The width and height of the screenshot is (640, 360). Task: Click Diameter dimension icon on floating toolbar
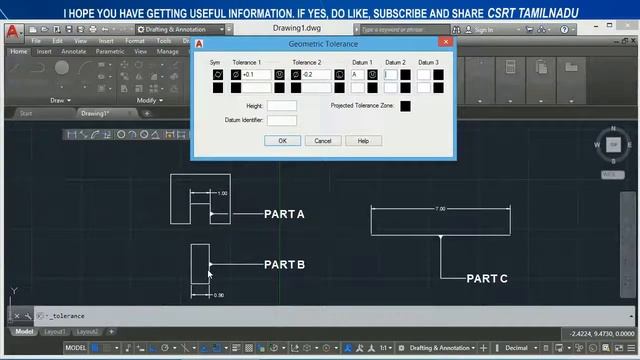144,134
